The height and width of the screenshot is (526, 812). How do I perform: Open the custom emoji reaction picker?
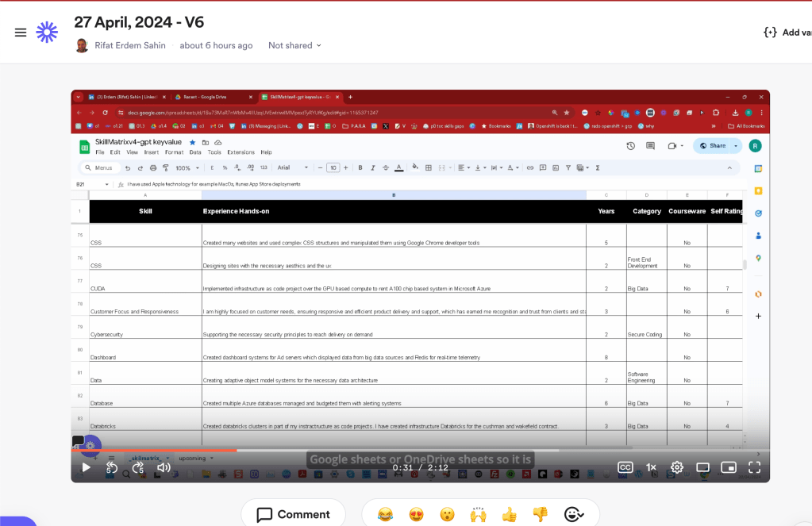pos(574,514)
